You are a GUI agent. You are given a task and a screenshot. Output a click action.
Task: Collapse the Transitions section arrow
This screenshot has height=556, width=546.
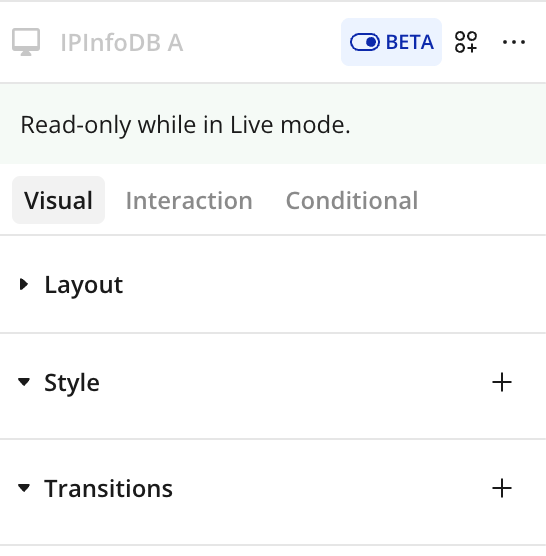click(x=24, y=488)
